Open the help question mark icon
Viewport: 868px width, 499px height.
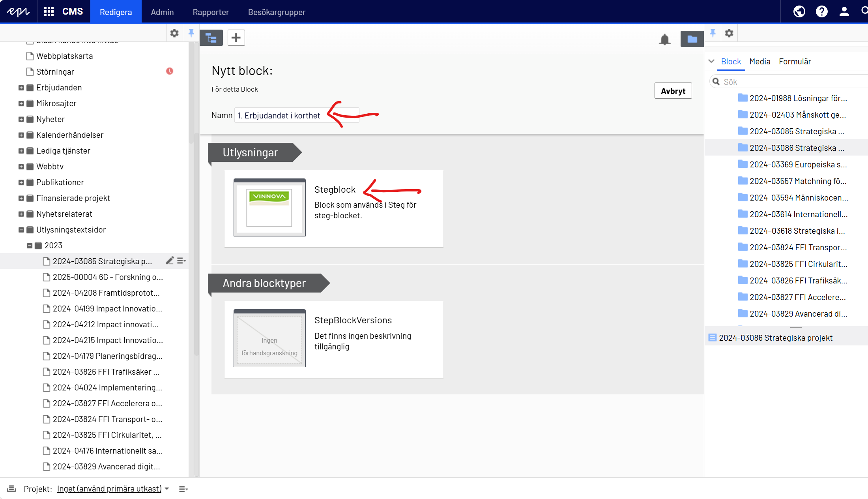click(x=821, y=11)
